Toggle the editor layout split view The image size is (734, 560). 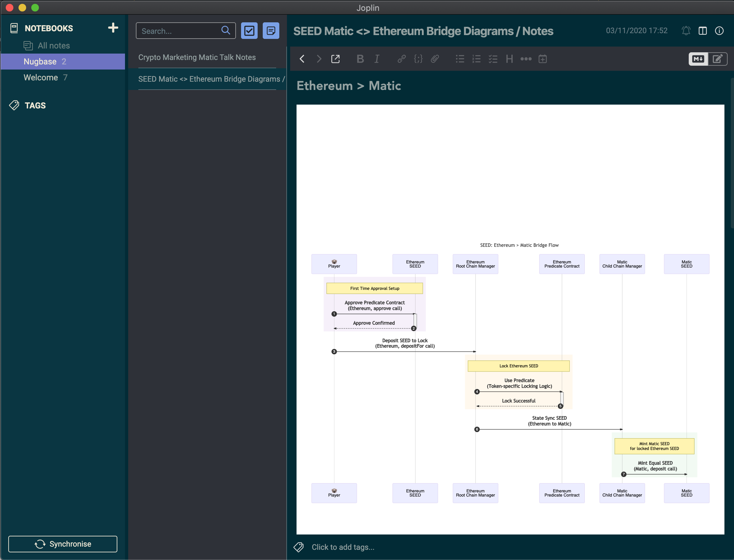click(x=702, y=31)
